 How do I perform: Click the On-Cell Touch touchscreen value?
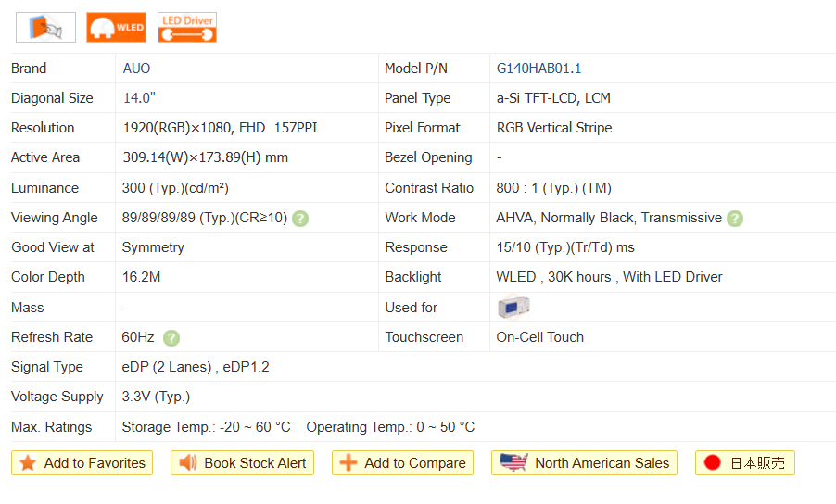tap(539, 337)
